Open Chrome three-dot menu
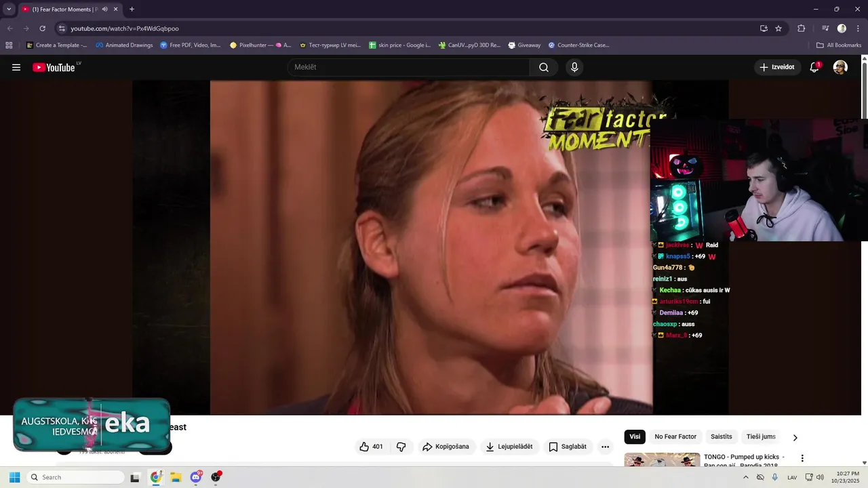This screenshot has height=488, width=868. click(859, 28)
